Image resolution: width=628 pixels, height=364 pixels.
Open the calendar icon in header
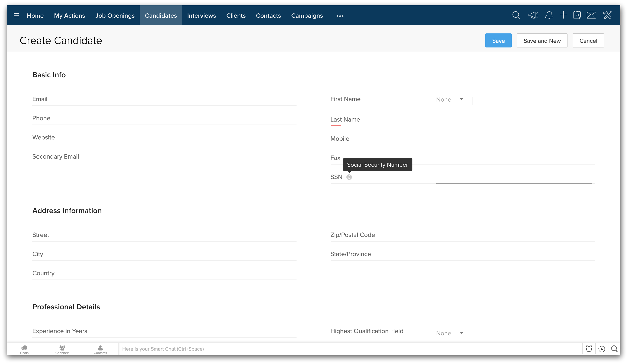(x=577, y=16)
